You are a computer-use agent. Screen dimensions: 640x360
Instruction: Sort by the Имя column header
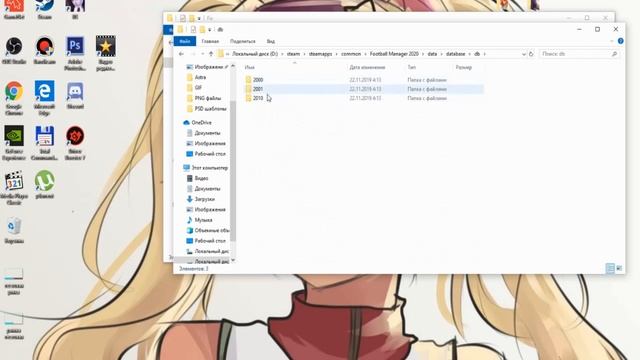(x=249, y=67)
